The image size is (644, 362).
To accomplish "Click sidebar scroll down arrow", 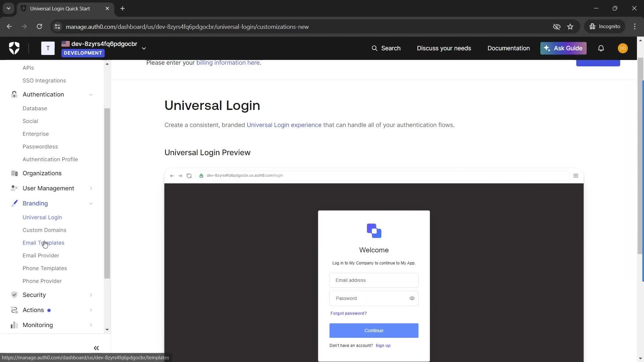I will [107, 330].
